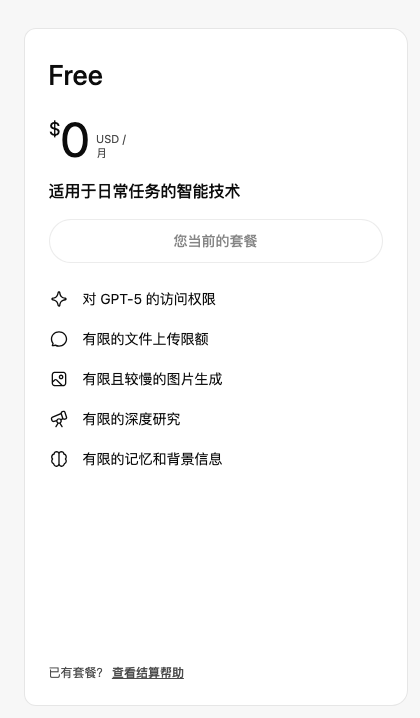Click the chat bubble icon for file uploads
Viewport: 420px width, 718px height.
coord(59,339)
